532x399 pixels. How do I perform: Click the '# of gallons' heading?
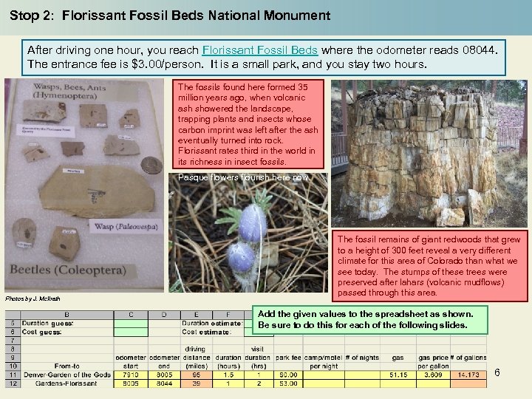[468, 358]
